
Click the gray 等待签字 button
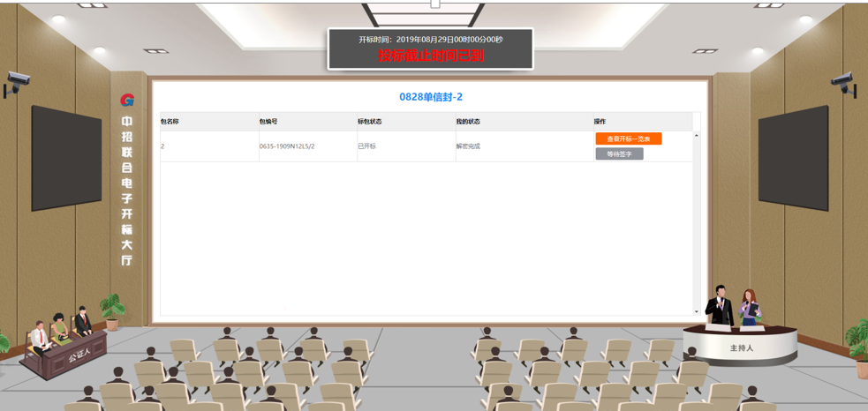(619, 154)
